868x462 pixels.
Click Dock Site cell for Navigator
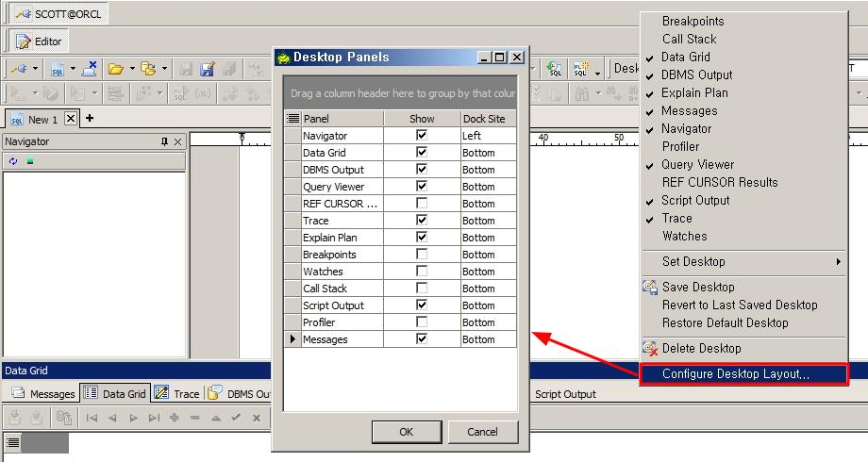click(x=488, y=136)
